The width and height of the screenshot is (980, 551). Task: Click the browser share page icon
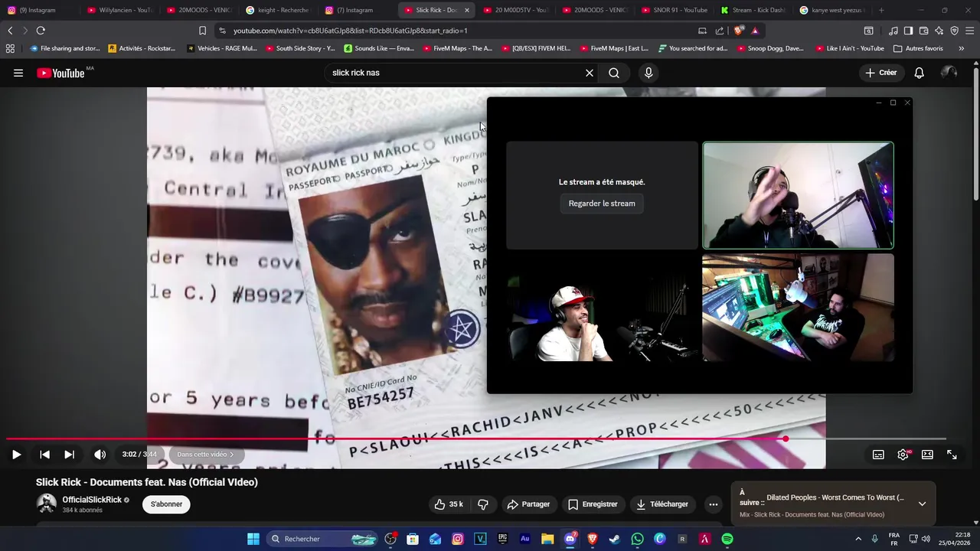(720, 31)
